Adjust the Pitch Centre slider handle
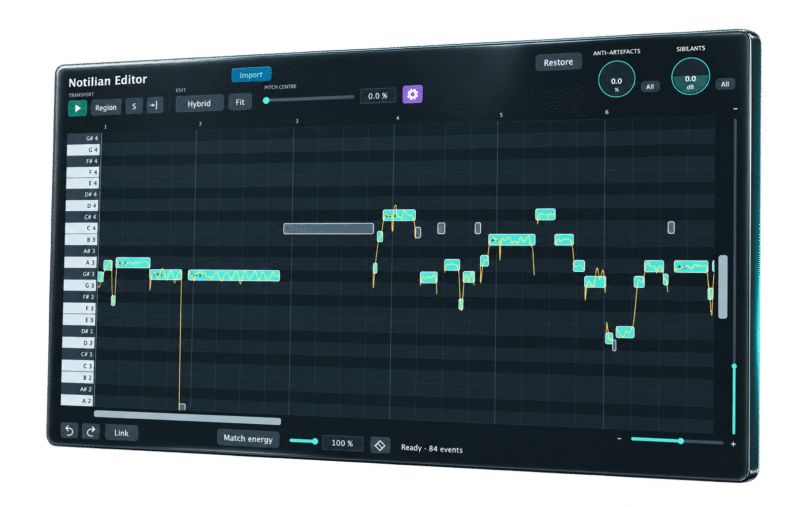800x507 pixels. 266,100
